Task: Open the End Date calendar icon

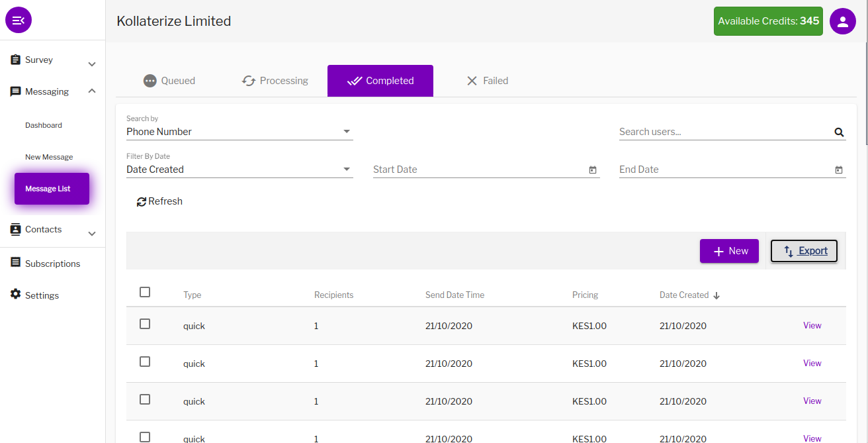Action: pos(839,170)
